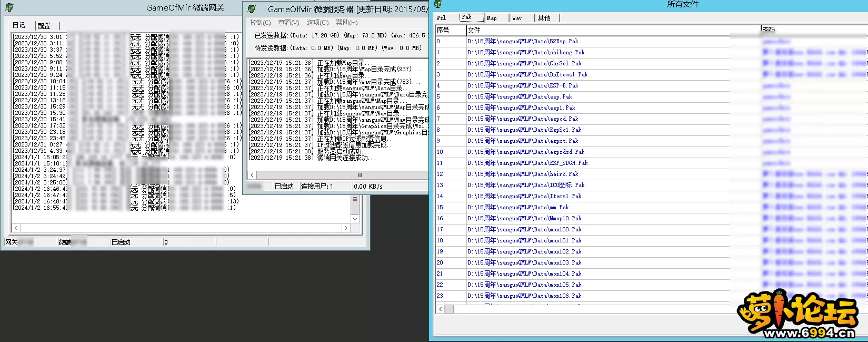868x342 pixels.
Task: Open the 其他 tab
Action: coord(544,18)
